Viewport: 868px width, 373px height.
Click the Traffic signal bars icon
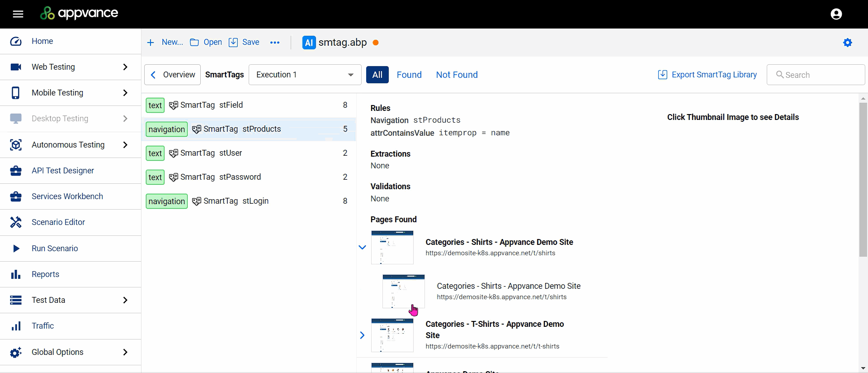click(16, 326)
